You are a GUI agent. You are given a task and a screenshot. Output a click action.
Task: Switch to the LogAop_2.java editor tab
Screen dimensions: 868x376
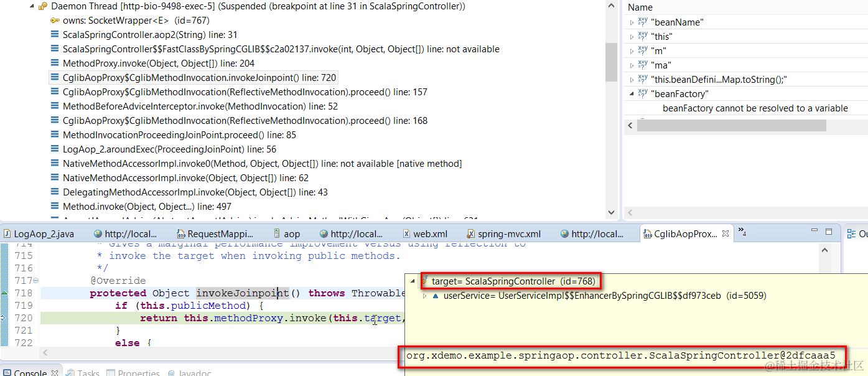click(x=38, y=234)
